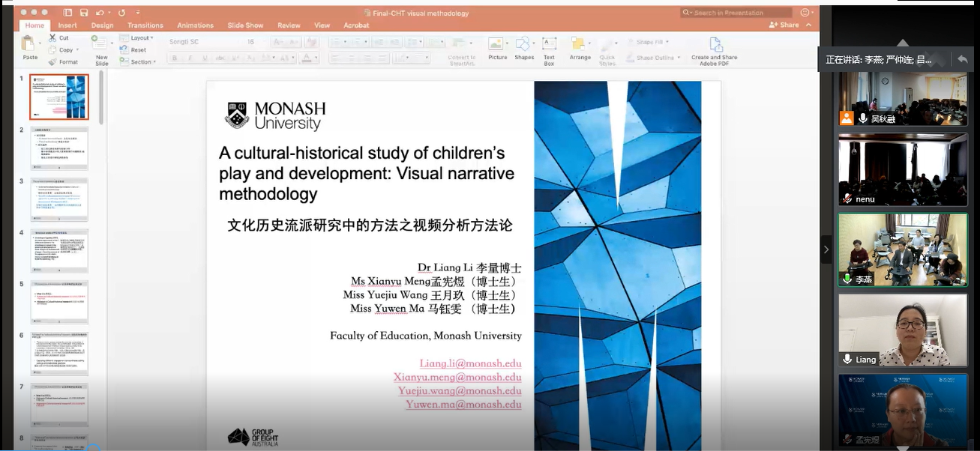980x451 pixels.
Task: Collapse the participant video panel using the side arrow
Action: pos(826,249)
